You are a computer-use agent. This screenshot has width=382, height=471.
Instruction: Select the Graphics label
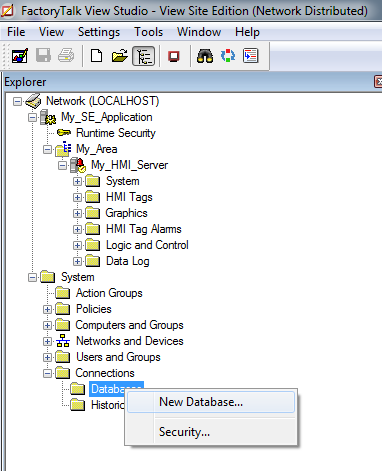coord(126,213)
